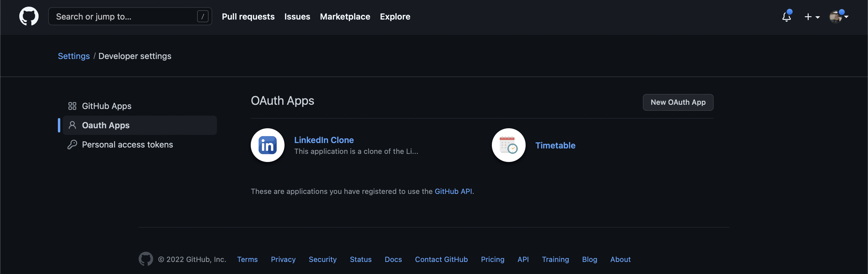
Task: Open Marketplace in top navigation
Action: 345,17
